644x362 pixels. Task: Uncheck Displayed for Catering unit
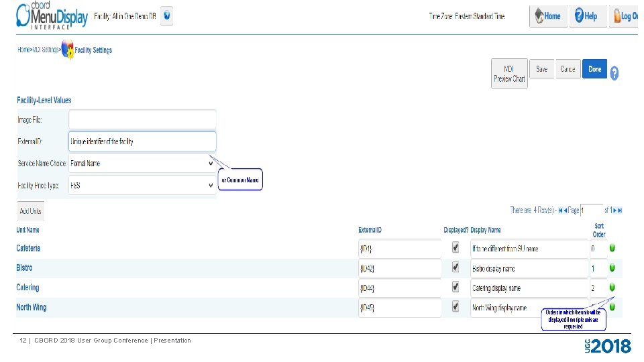455,286
